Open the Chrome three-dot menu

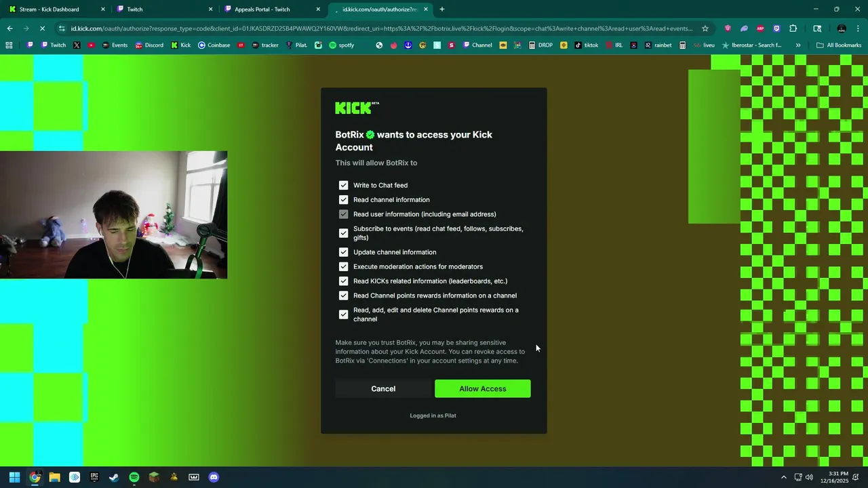(858, 28)
